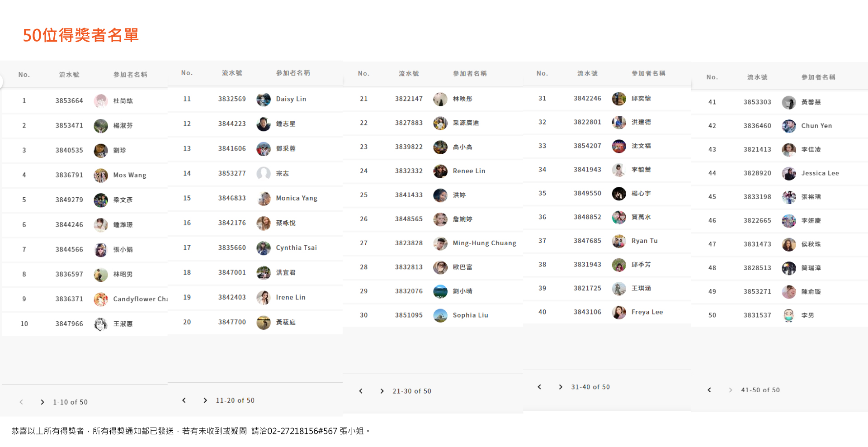The width and height of the screenshot is (868, 447).
Task: Click previous page arrow beside 11-20 of 50
Action: pos(184,400)
